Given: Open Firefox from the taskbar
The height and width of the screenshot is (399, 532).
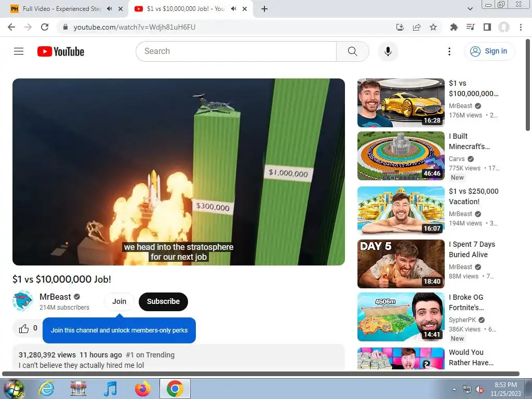Looking at the screenshot, I should click(x=142, y=389).
